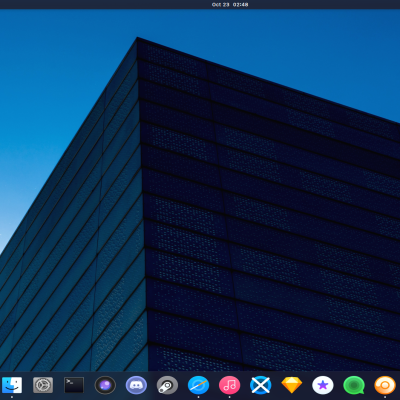This screenshot has width=400, height=400.
Task: Open the purple star app icon
Action: (323, 385)
